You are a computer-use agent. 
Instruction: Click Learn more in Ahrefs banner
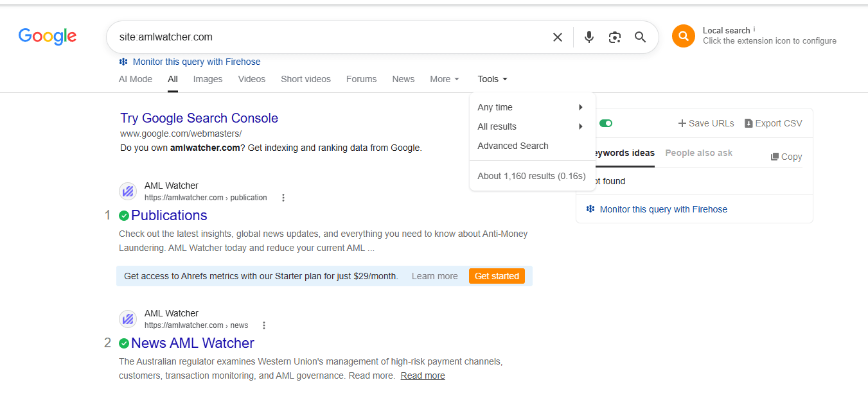[435, 276]
